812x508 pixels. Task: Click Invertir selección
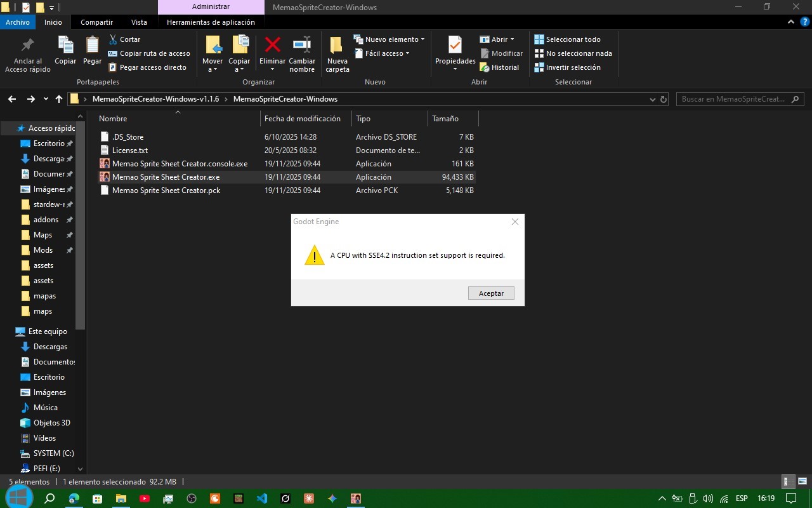(x=567, y=67)
